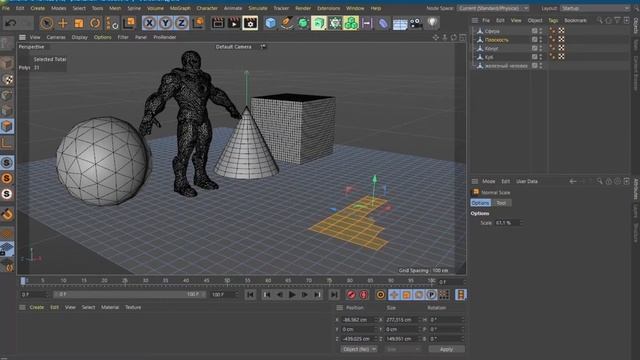
Task: Open the MoGraph menu
Action: coord(180,8)
